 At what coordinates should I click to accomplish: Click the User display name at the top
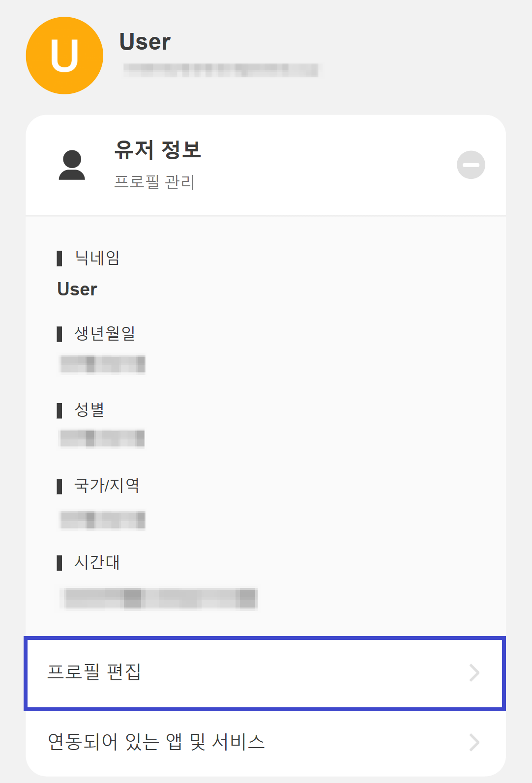tap(145, 42)
